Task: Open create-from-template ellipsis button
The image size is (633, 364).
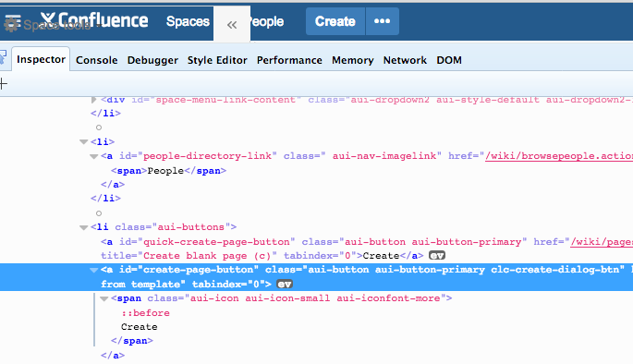Action: 383,21
